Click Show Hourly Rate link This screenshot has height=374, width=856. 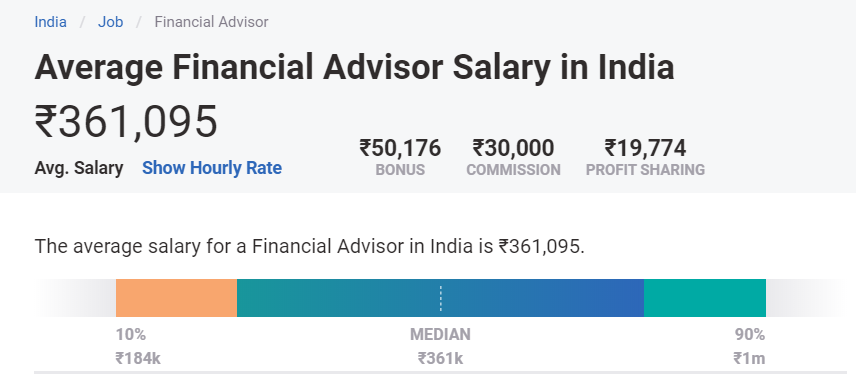coord(212,168)
